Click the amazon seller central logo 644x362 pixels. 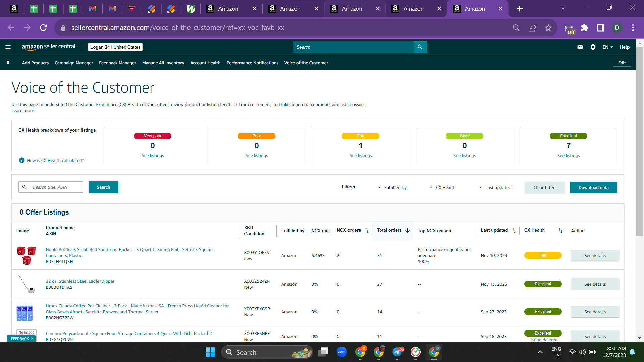(49, 47)
